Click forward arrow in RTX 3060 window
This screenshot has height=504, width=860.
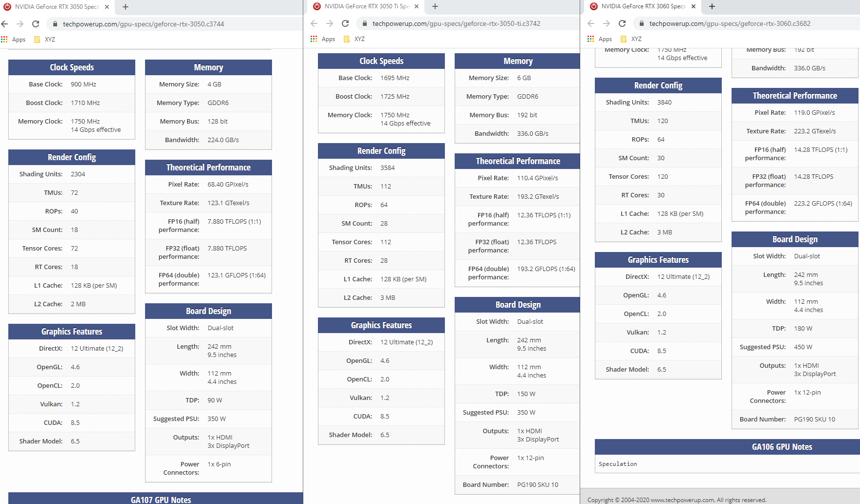(607, 23)
